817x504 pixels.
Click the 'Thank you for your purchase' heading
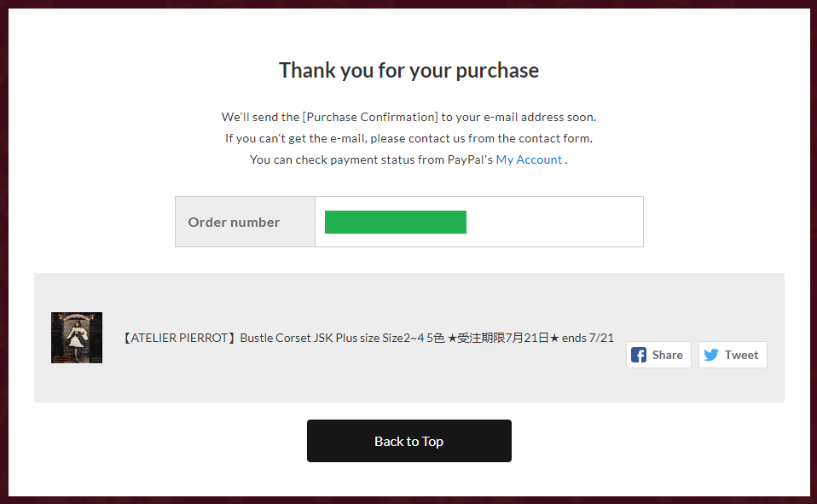(408, 70)
